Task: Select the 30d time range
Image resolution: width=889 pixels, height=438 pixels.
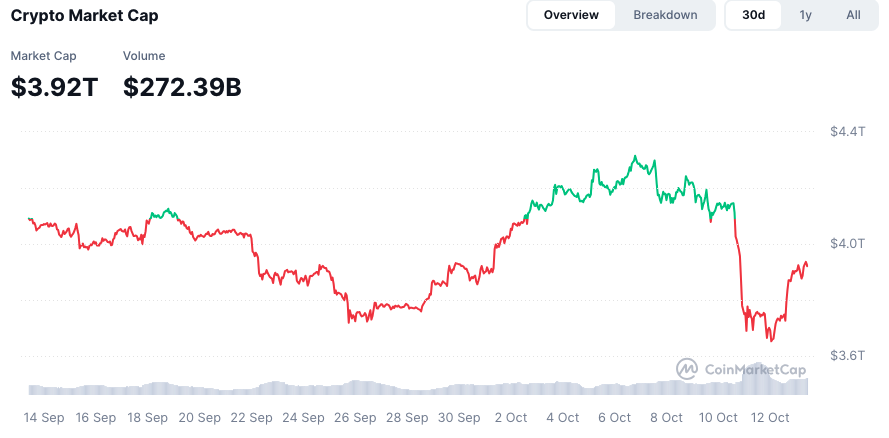Action: point(754,15)
